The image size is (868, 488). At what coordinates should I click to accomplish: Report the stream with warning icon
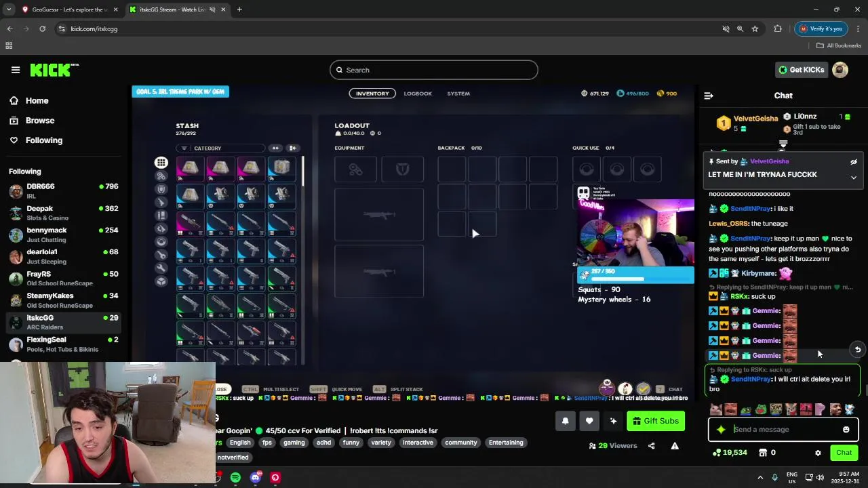(x=675, y=445)
